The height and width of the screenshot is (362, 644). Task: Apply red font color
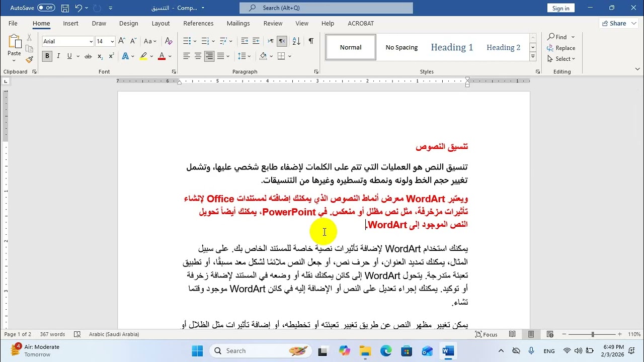click(162, 56)
